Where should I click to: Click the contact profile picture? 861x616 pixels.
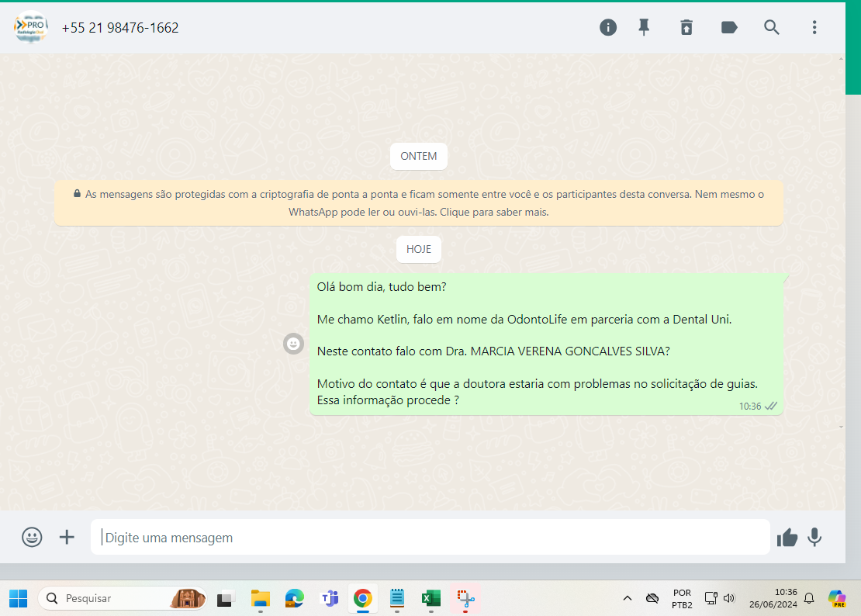click(31, 28)
